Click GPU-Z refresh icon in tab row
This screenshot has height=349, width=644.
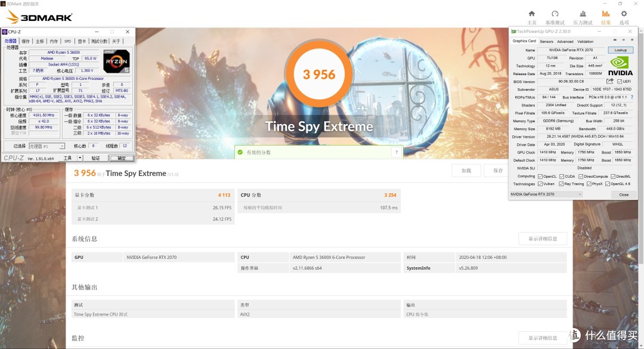(624, 40)
